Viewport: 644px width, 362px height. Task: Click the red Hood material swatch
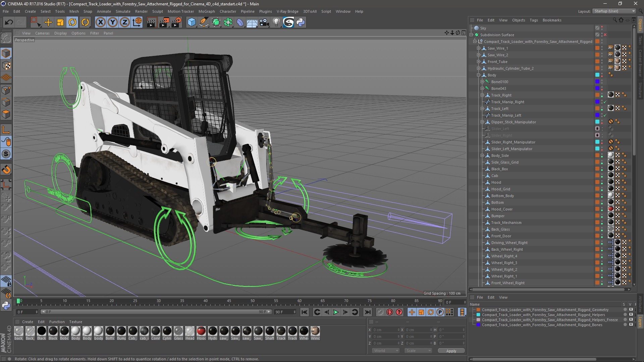(201, 331)
